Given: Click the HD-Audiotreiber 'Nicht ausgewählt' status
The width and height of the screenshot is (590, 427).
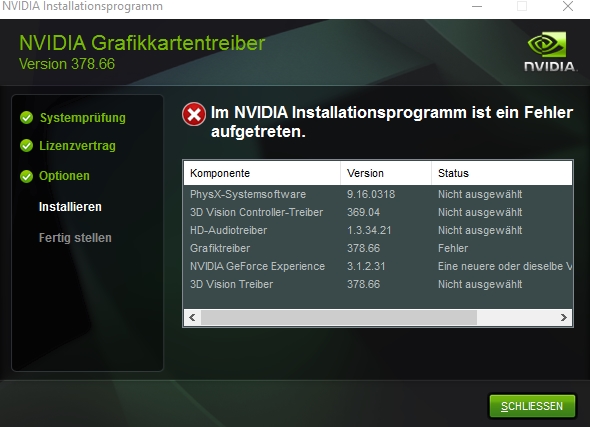Looking at the screenshot, I should 480,230.
